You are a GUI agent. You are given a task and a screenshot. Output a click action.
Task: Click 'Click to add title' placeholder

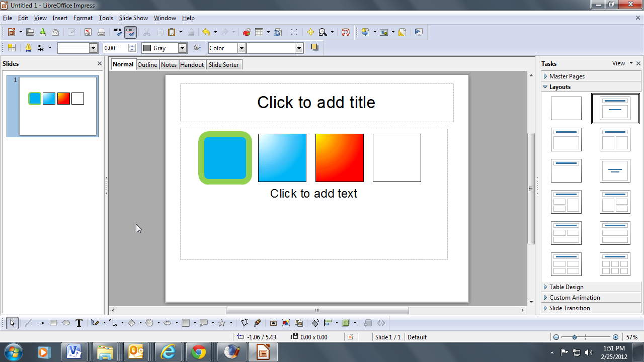316,103
